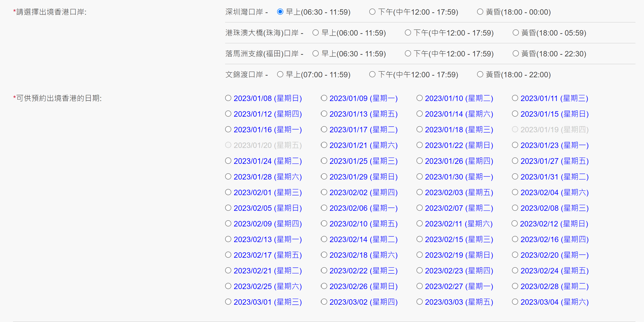Pick date 2023/01/25 (星期三)
This screenshot has height=322, width=644.
[324, 161]
